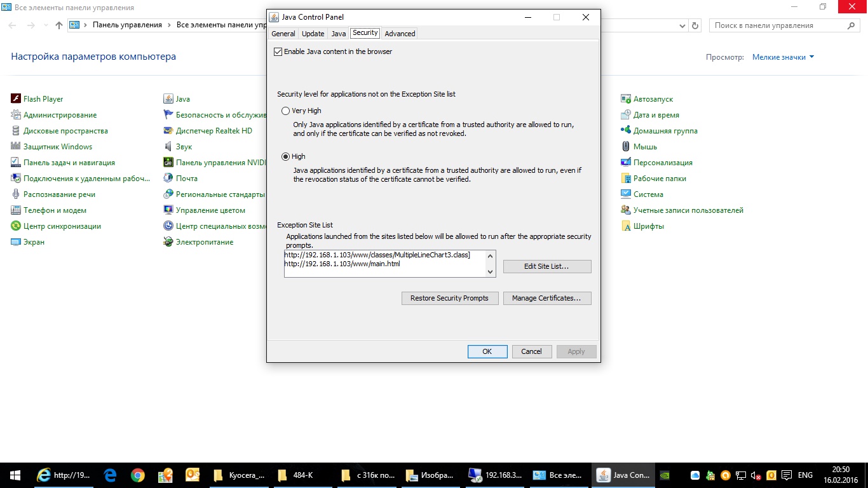Select the Security tab

(x=365, y=32)
